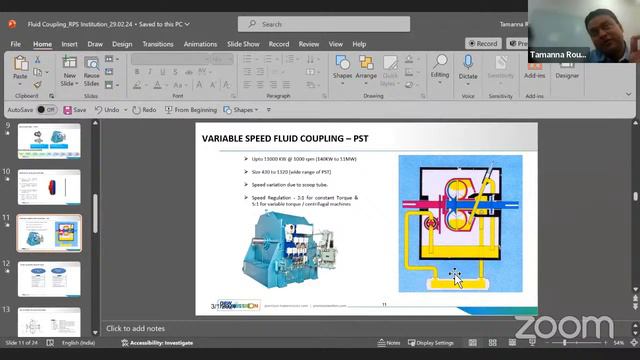Click the Format Painter brush icon
The width and height of the screenshot is (640, 360).
[x=37, y=85]
